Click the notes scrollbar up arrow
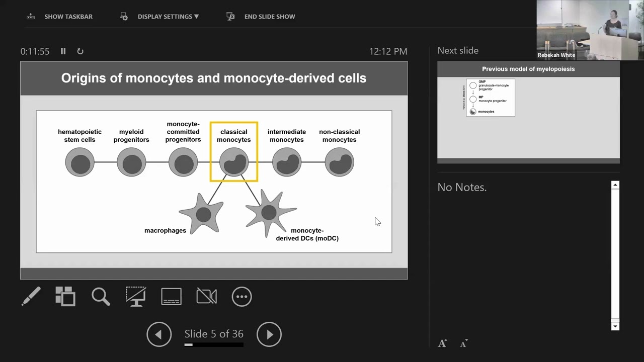The width and height of the screenshot is (644, 362). click(615, 185)
